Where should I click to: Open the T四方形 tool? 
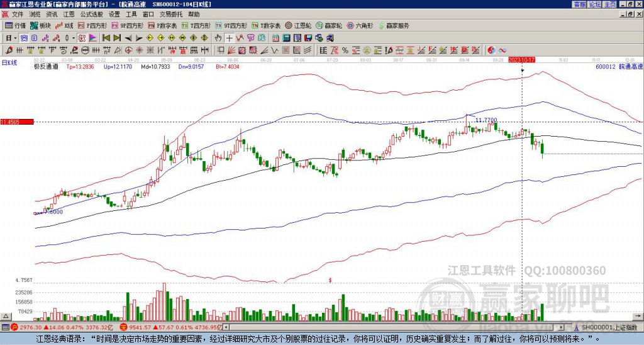click(196, 25)
